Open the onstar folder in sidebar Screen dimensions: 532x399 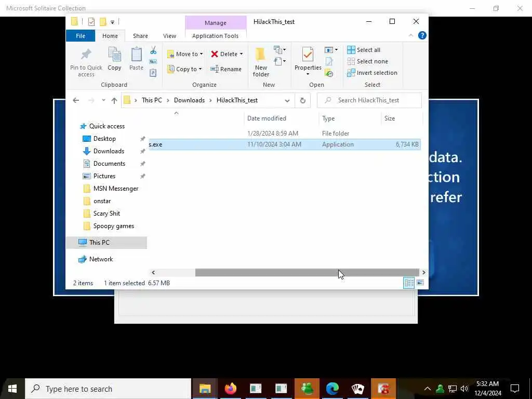pos(102,201)
